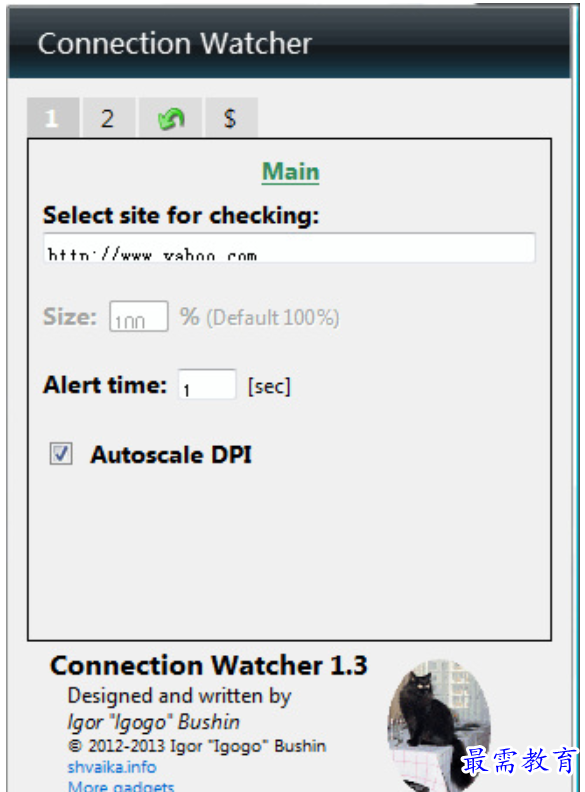Click the black cat author photo
This screenshot has height=792, width=585.
[438, 725]
